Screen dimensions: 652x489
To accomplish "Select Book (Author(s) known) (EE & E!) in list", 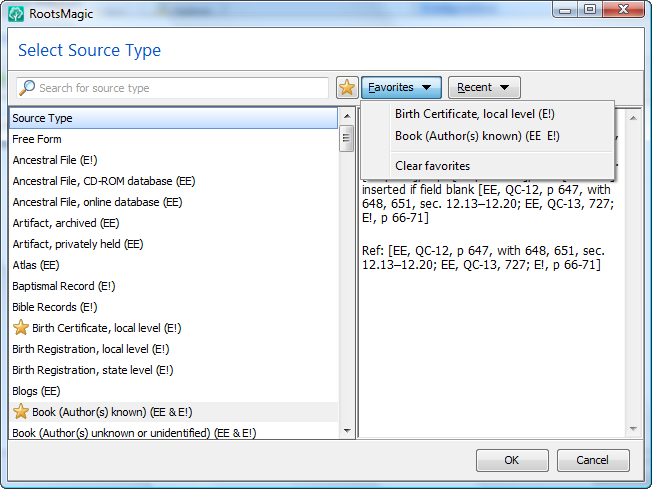I will [173, 412].
